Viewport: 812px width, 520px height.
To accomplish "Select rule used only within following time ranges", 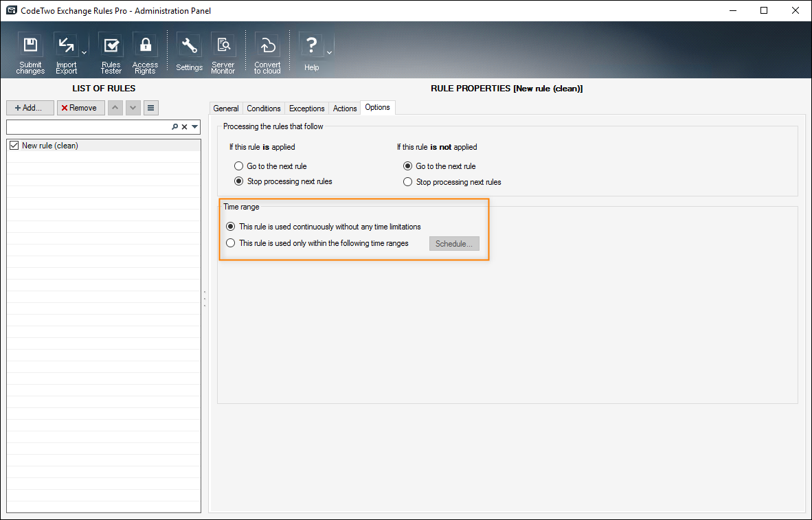I will tap(230, 243).
